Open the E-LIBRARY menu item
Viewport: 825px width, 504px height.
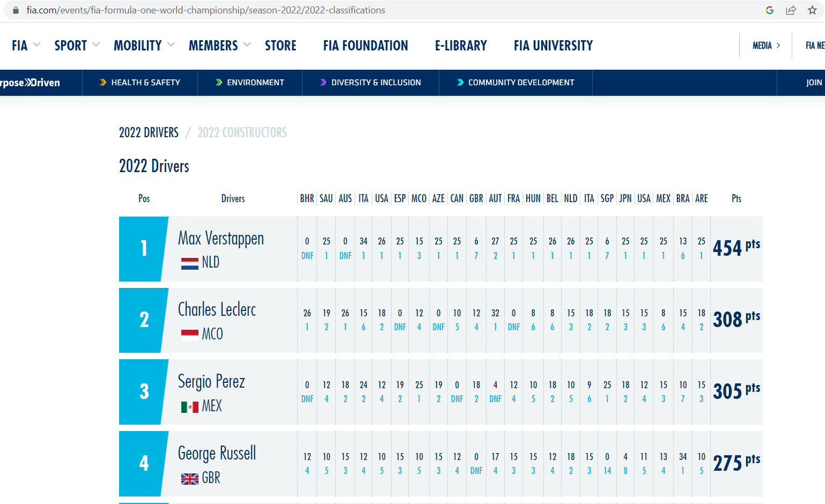pyautogui.click(x=461, y=46)
